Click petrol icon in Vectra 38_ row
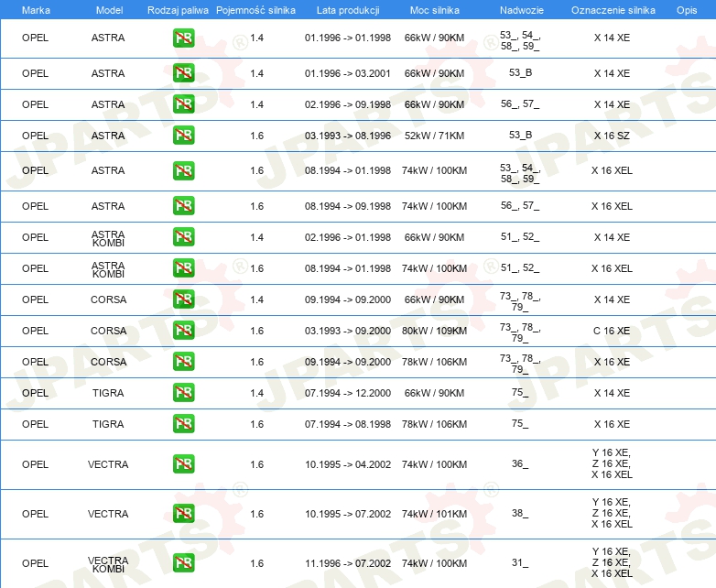The height and width of the screenshot is (588, 716). click(183, 514)
